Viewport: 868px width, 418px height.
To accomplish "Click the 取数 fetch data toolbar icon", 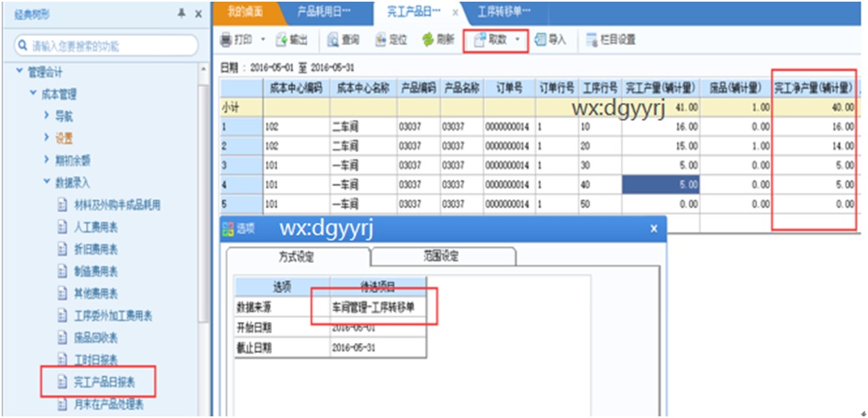I will pos(479,40).
